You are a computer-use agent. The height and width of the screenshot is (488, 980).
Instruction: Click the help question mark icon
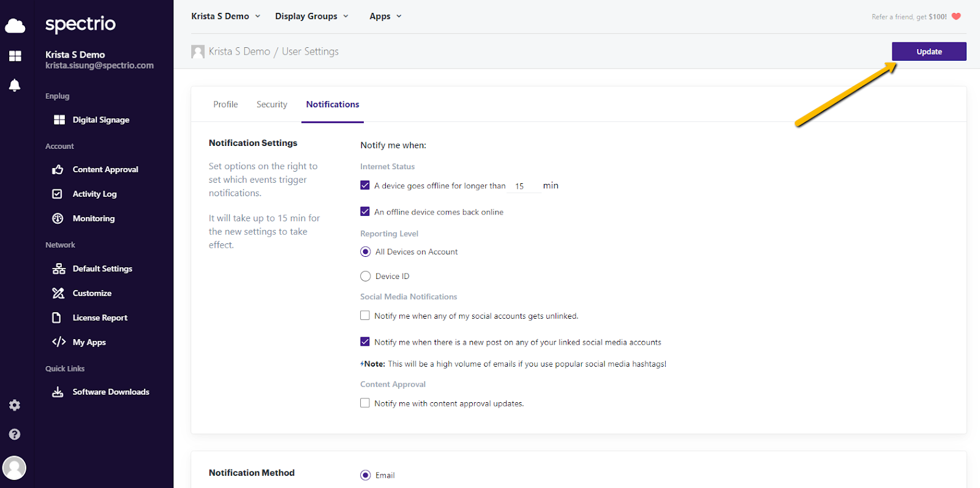(15, 435)
